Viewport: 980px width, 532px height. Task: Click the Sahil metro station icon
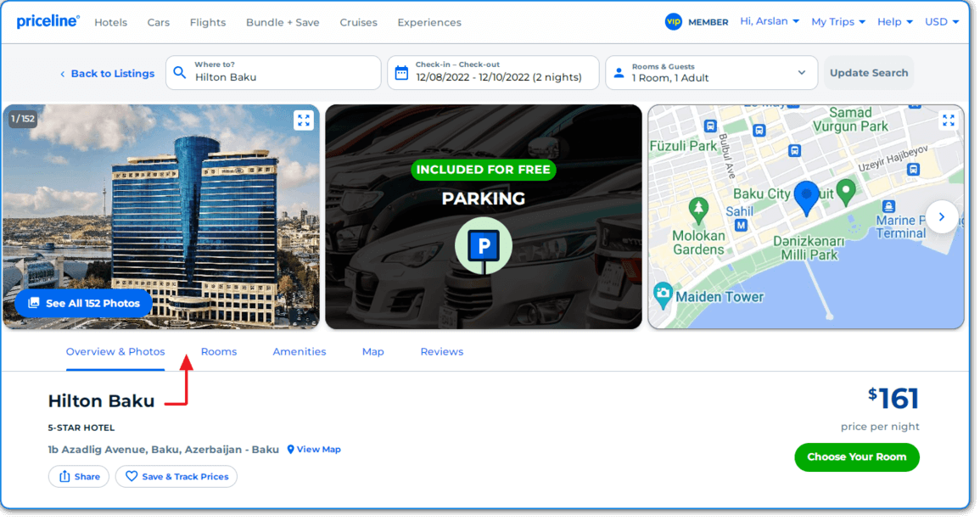click(741, 225)
